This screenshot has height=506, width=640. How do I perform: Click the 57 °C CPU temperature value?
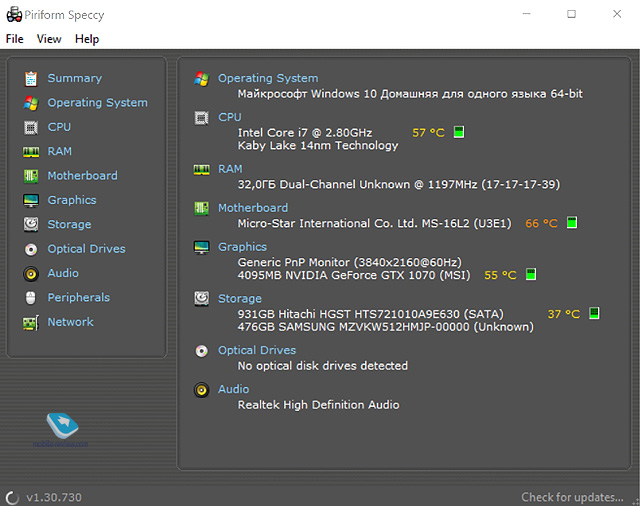(428, 133)
